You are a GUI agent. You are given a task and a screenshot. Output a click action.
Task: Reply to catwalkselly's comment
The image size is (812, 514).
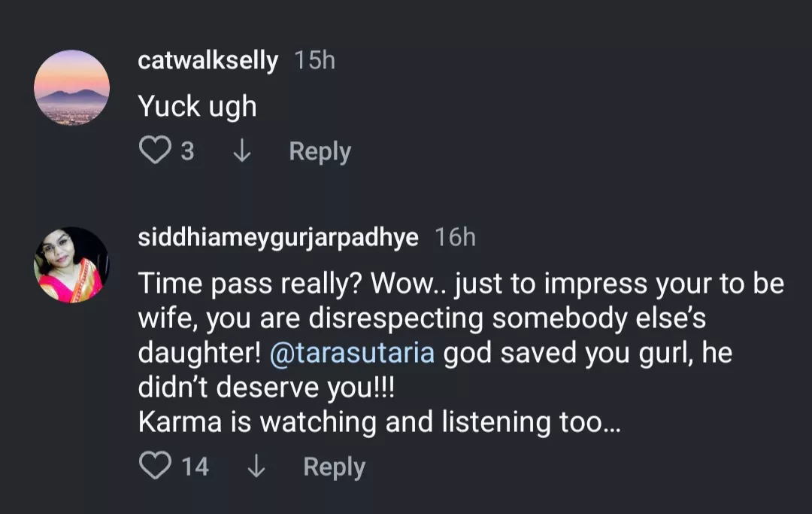[320, 151]
